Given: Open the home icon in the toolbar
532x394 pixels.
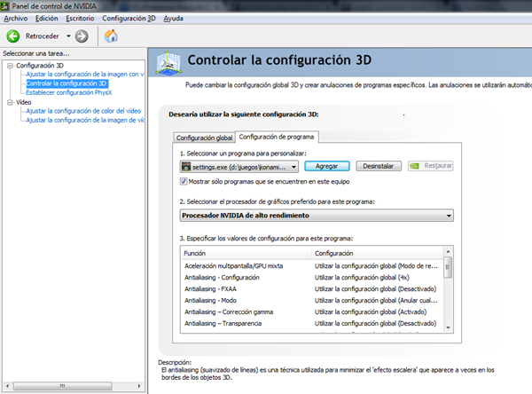Looking at the screenshot, I should pos(111,36).
